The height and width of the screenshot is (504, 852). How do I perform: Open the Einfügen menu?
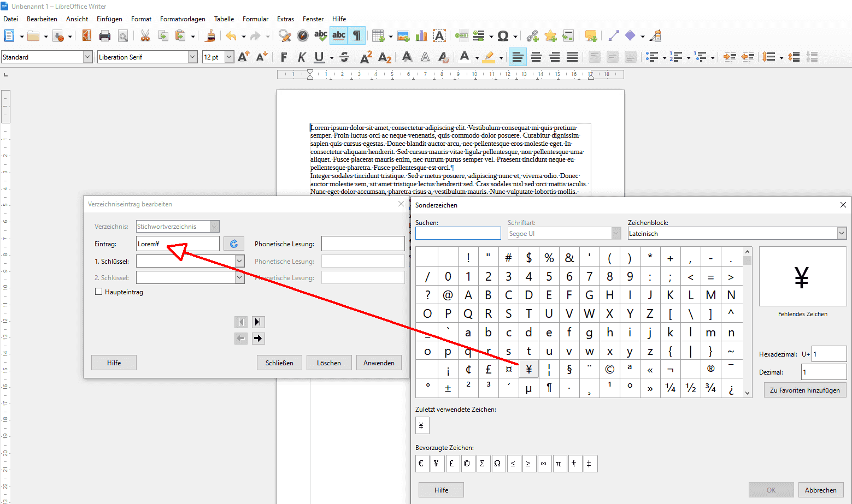click(x=109, y=19)
